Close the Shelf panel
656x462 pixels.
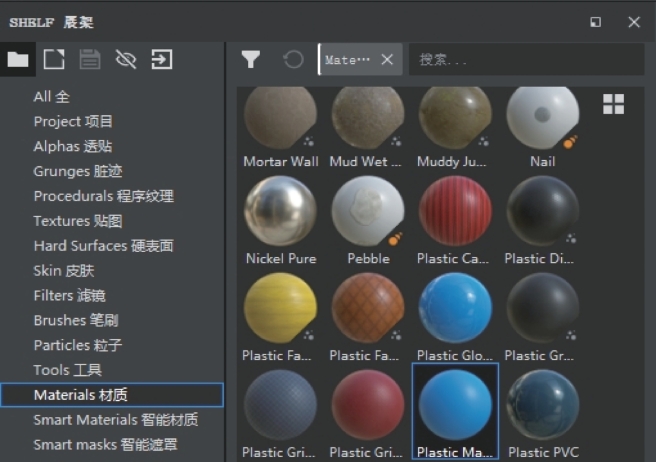pos(634,22)
